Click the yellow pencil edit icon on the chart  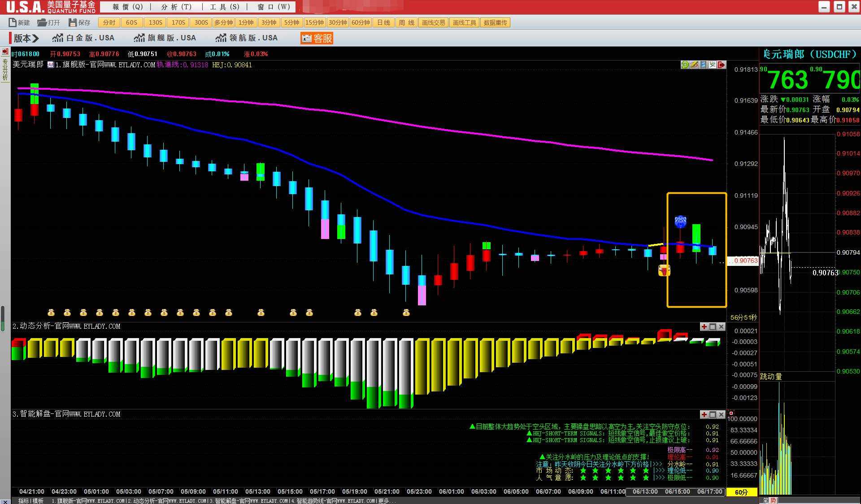point(694,65)
